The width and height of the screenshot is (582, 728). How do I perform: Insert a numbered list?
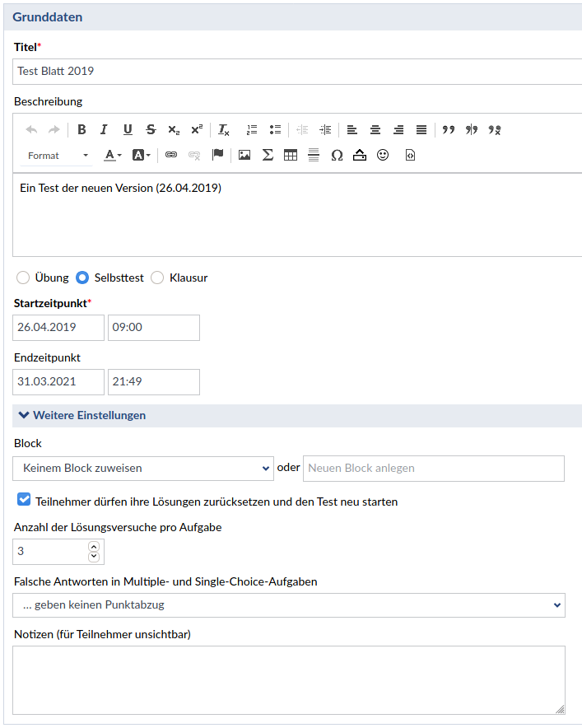(252, 129)
